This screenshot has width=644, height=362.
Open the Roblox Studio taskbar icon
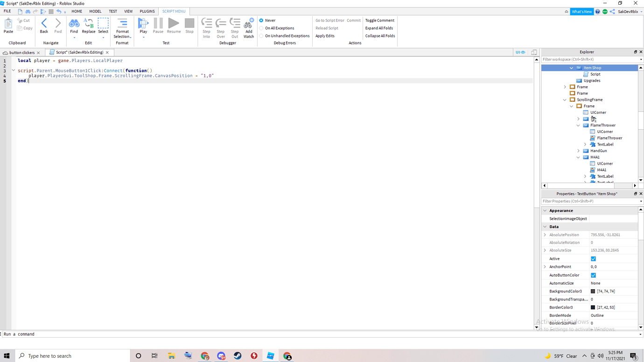pyautogui.click(x=271, y=355)
